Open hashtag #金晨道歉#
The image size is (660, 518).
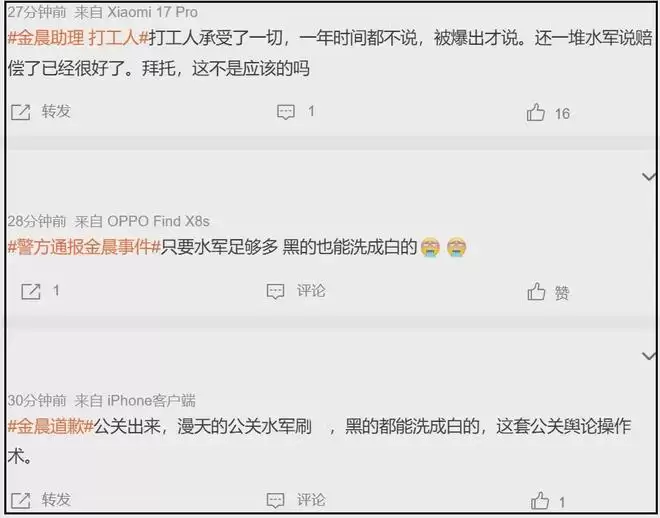point(51,426)
